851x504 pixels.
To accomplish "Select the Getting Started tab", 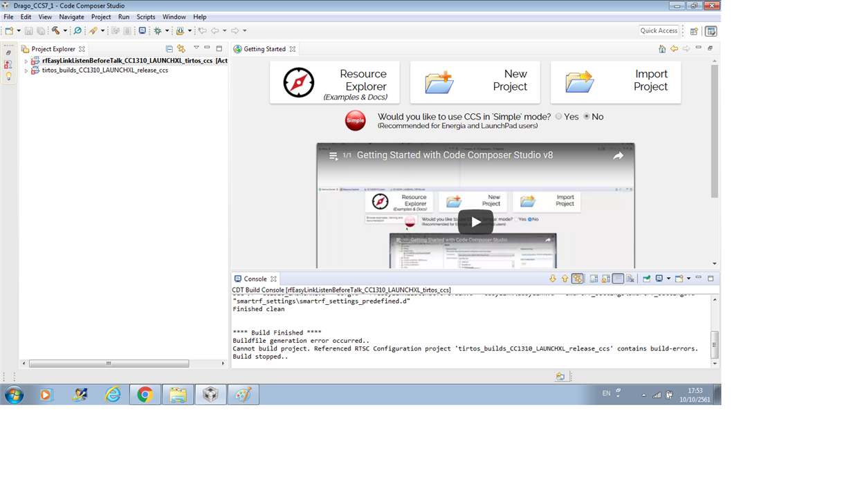I will [264, 49].
